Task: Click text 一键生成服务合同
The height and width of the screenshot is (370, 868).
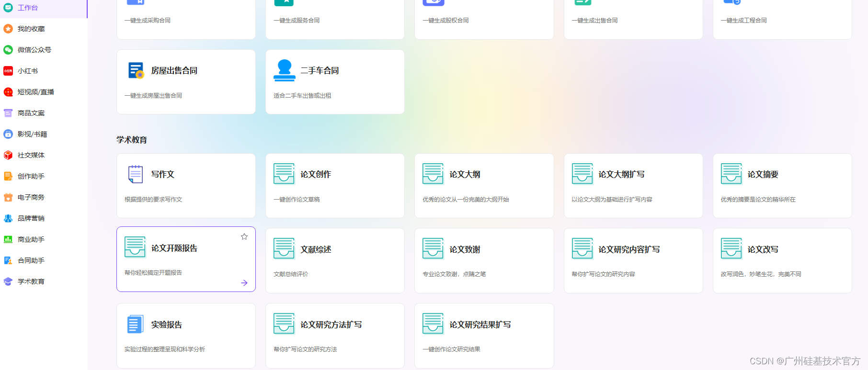Action: click(x=297, y=21)
